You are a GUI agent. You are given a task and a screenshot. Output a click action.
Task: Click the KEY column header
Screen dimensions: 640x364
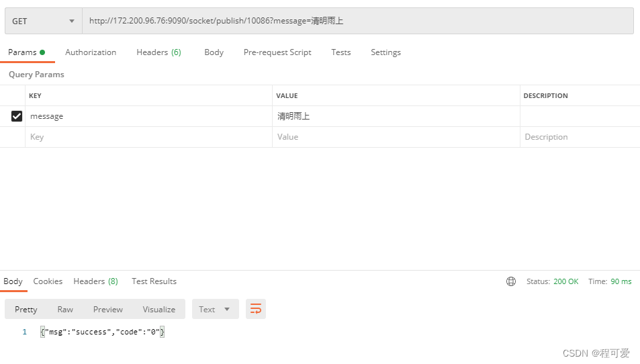point(35,96)
